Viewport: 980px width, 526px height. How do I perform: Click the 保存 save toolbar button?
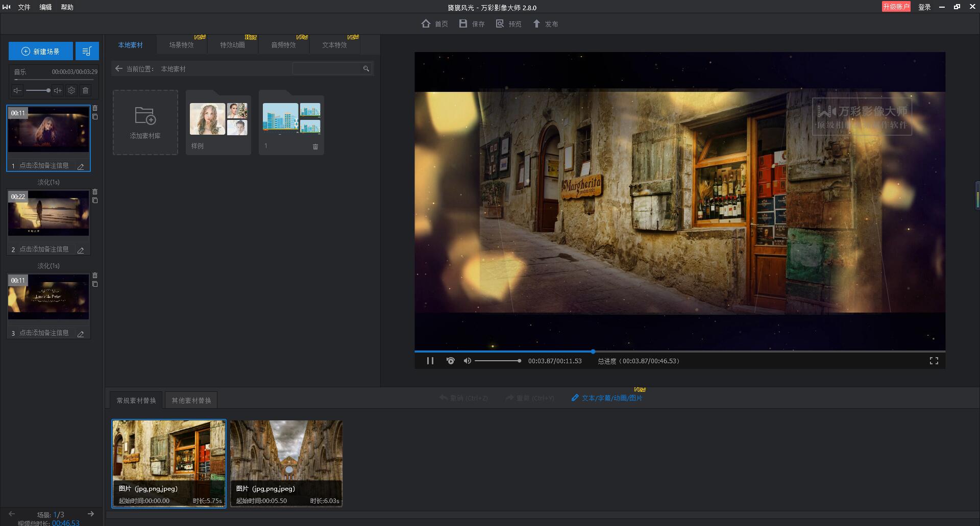pyautogui.click(x=472, y=24)
